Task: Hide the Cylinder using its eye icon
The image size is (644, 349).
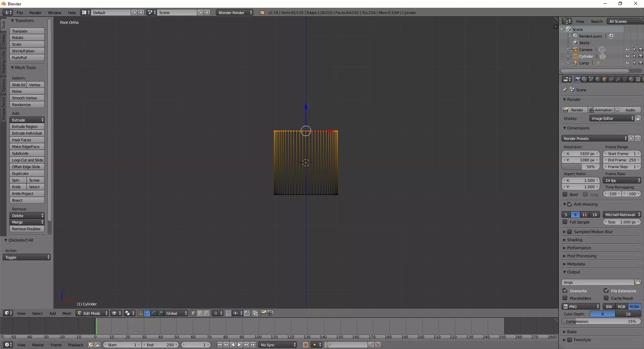Action: pyautogui.click(x=627, y=56)
